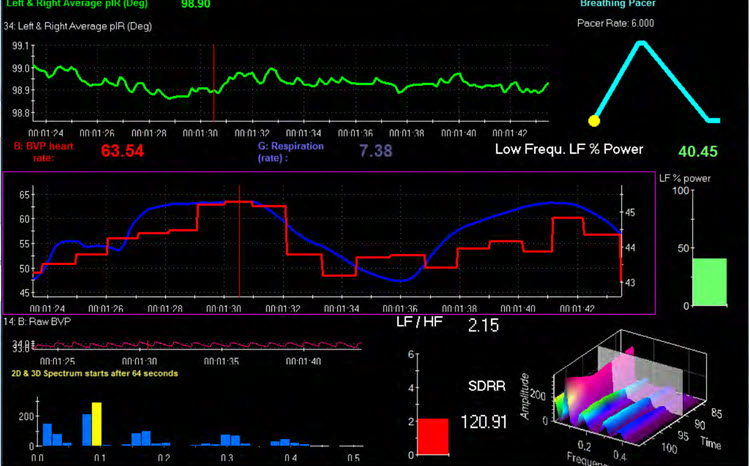Click the green temperature trace line
The image size is (750, 466).
point(300,78)
